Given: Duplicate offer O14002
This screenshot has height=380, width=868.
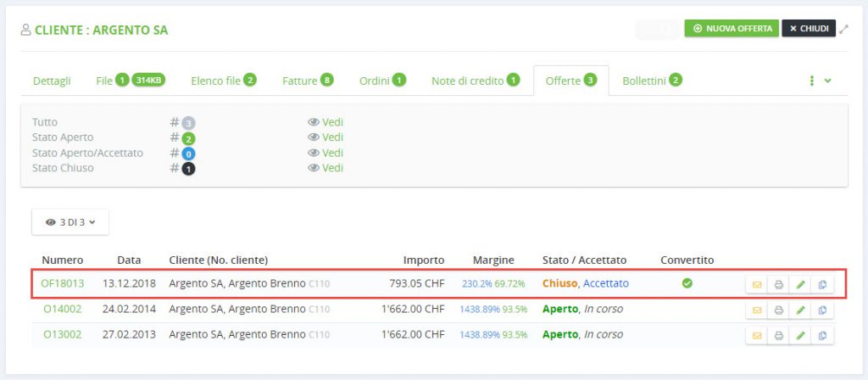Looking at the screenshot, I should (x=822, y=310).
